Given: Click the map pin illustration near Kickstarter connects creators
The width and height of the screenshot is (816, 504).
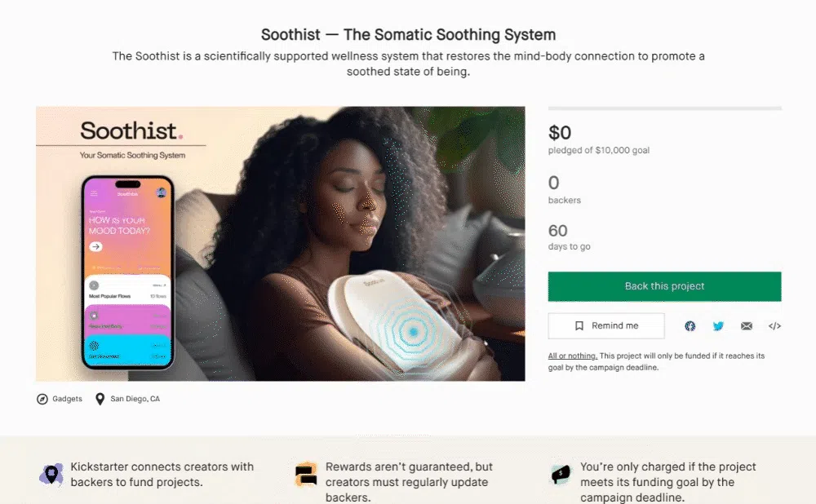Looking at the screenshot, I should pos(51,475).
